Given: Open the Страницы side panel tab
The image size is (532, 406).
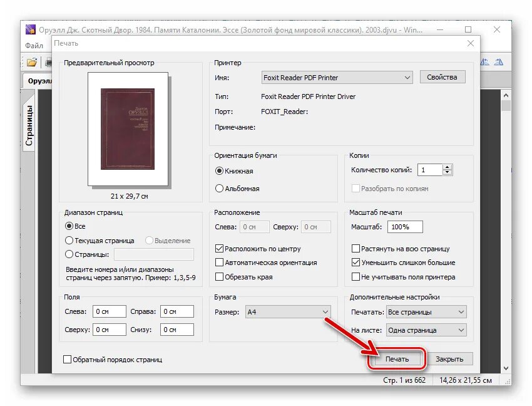Looking at the screenshot, I should [x=29, y=125].
